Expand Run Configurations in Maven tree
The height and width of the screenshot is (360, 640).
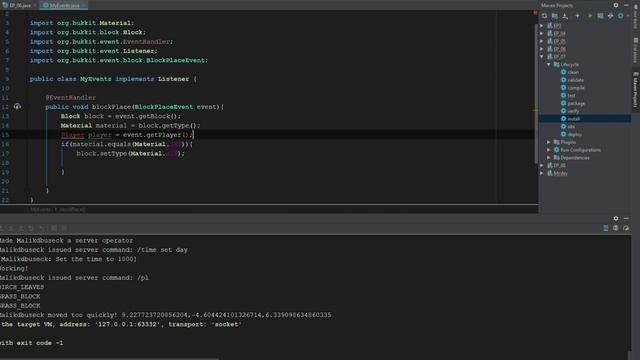(x=549, y=150)
